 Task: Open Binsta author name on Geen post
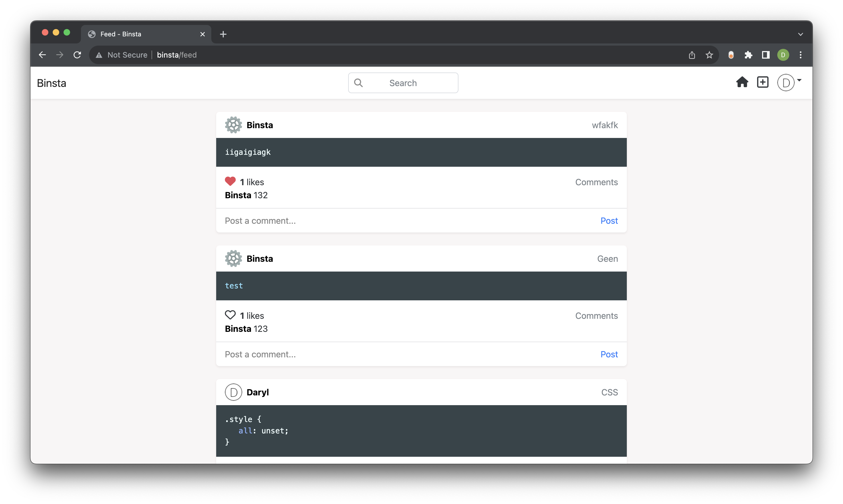(x=260, y=259)
